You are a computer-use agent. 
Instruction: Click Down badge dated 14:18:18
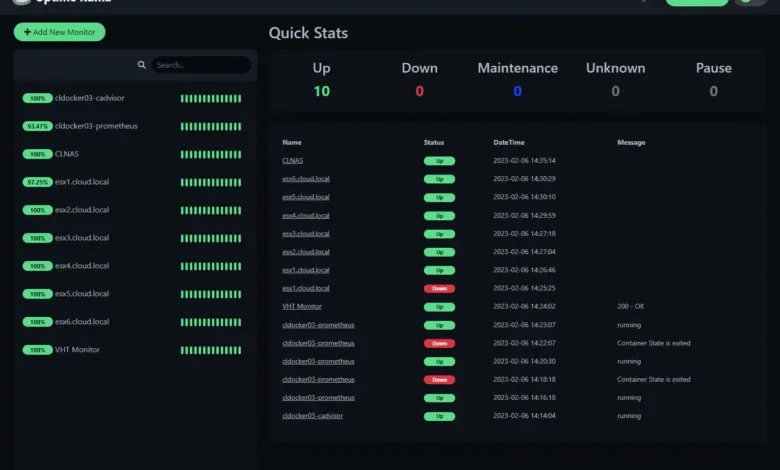tap(439, 379)
